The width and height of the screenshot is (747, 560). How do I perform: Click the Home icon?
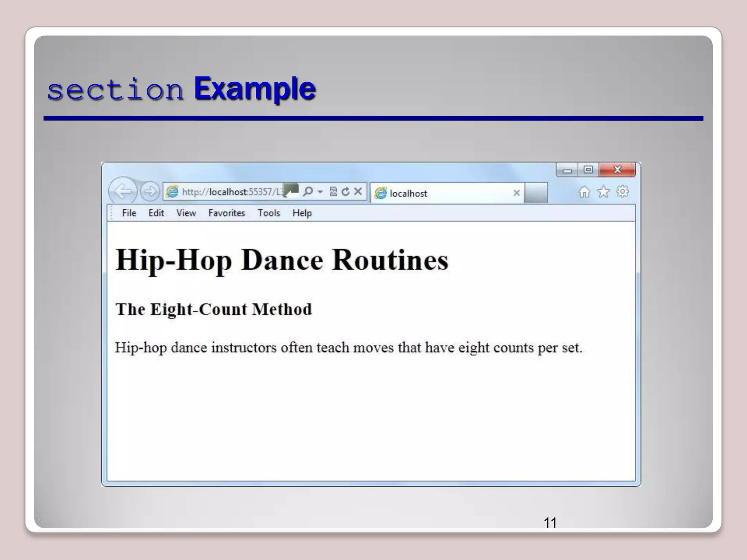pos(584,191)
